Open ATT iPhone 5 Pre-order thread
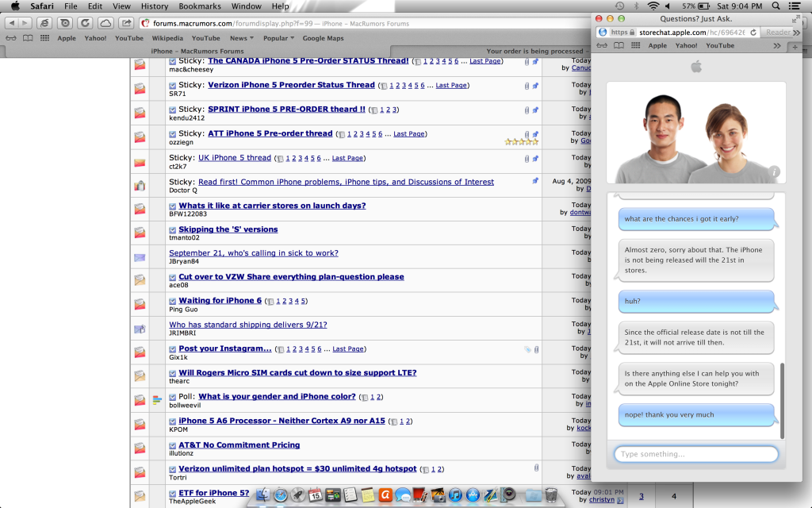The height and width of the screenshot is (508, 812). click(270, 133)
